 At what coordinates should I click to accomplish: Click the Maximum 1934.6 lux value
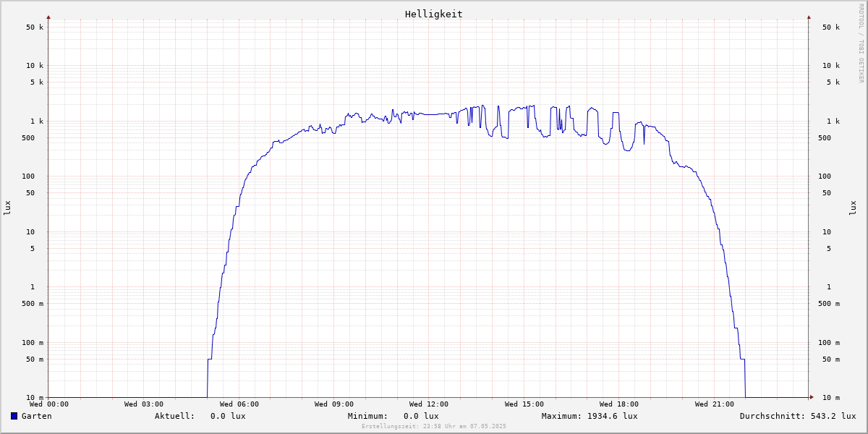612,416
